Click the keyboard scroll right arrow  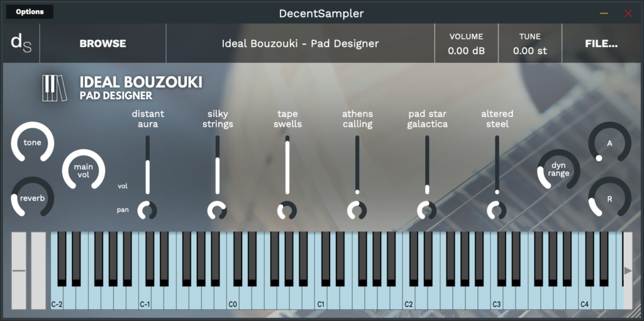628,271
